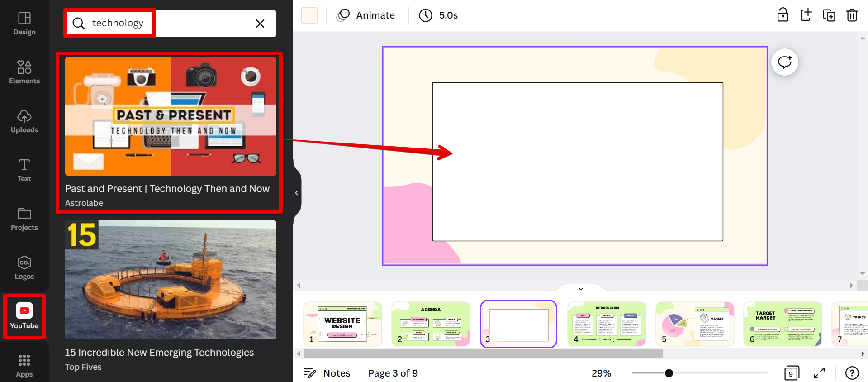Viewport: 868px width, 382px height.
Task: Open the 5.0s page duration setting
Action: tap(438, 15)
